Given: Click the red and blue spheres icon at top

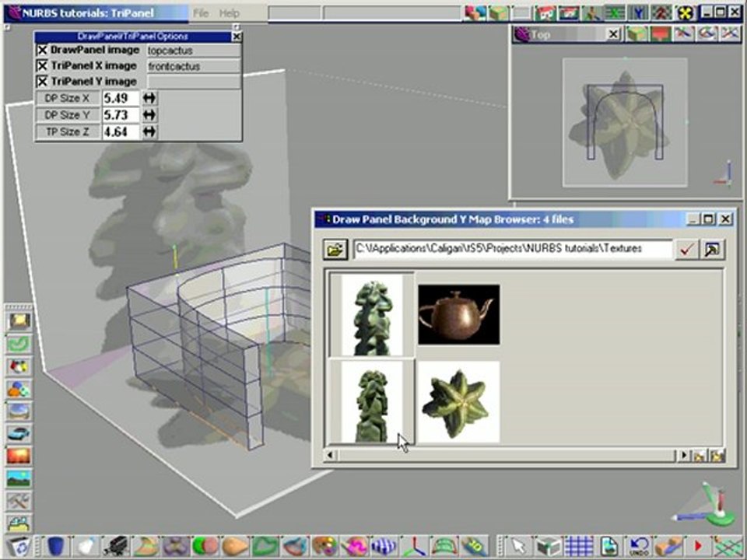Looking at the screenshot, I should pos(475,13).
